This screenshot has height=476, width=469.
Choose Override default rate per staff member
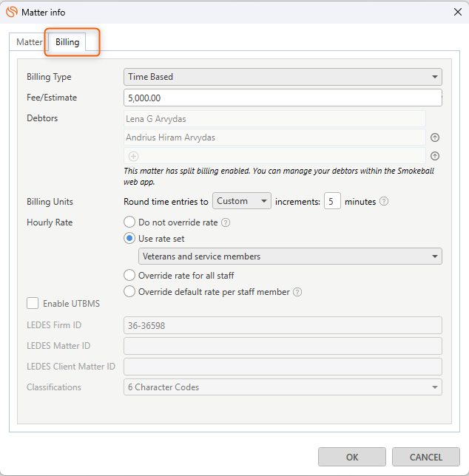pos(130,292)
